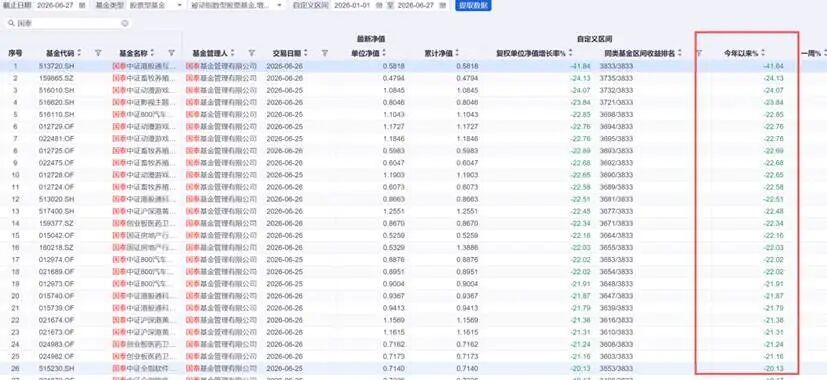The width and height of the screenshot is (827, 380).
Task: Click unit NAV value 1.1569
Action: (394, 320)
